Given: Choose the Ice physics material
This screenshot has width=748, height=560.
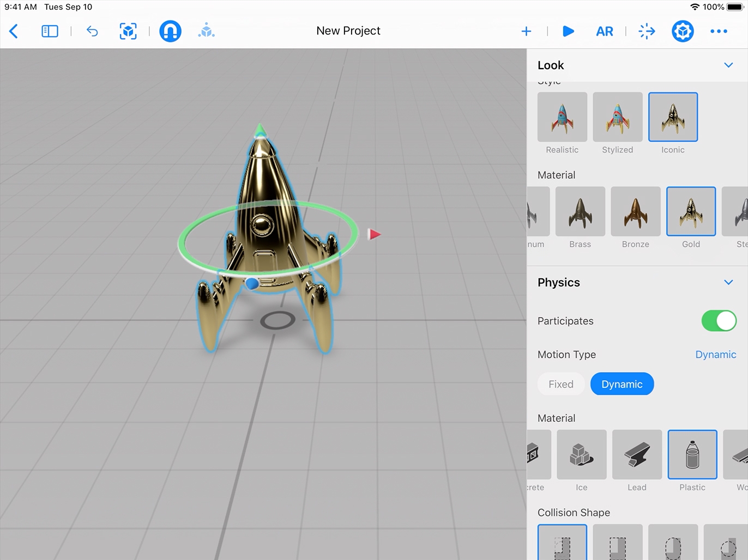Looking at the screenshot, I should (x=582, y=454).
